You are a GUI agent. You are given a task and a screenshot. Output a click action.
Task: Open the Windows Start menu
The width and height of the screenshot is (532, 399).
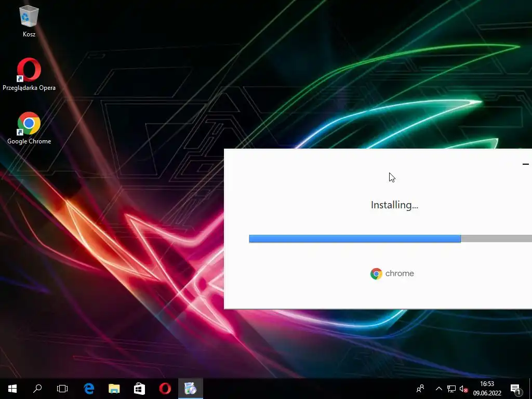12,389
